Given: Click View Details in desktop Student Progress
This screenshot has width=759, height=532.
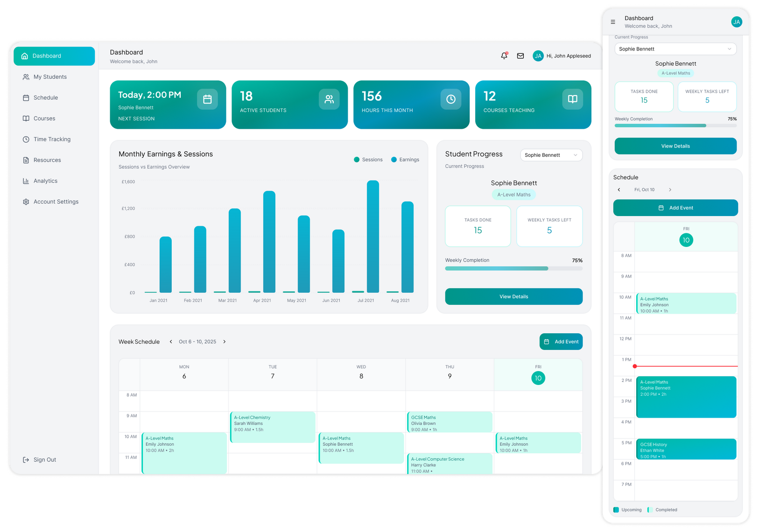Looking at the screenshot, I should [x=513, y=296].
